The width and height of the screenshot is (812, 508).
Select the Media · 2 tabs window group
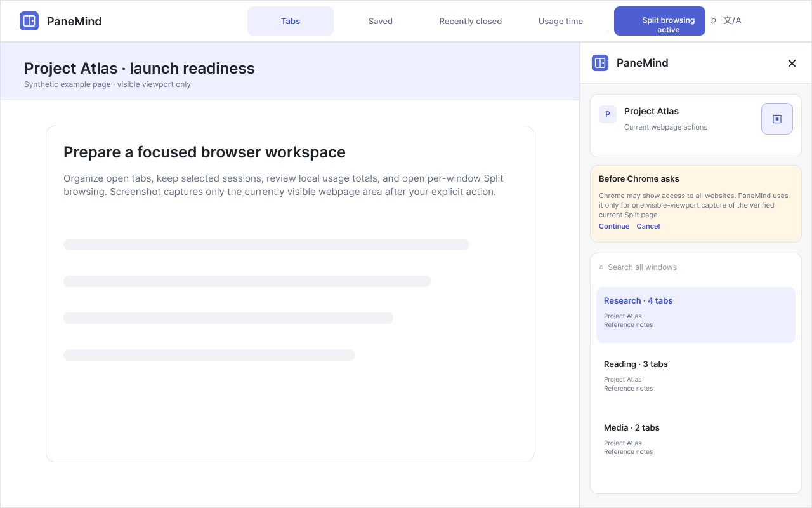696,442
